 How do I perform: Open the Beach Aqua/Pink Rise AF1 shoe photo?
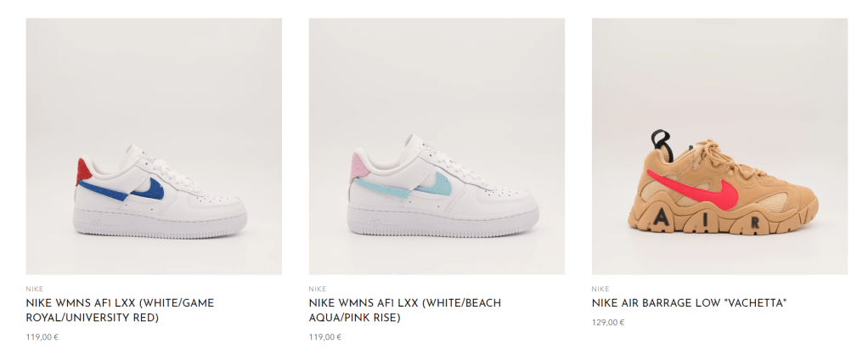point(437,146)
